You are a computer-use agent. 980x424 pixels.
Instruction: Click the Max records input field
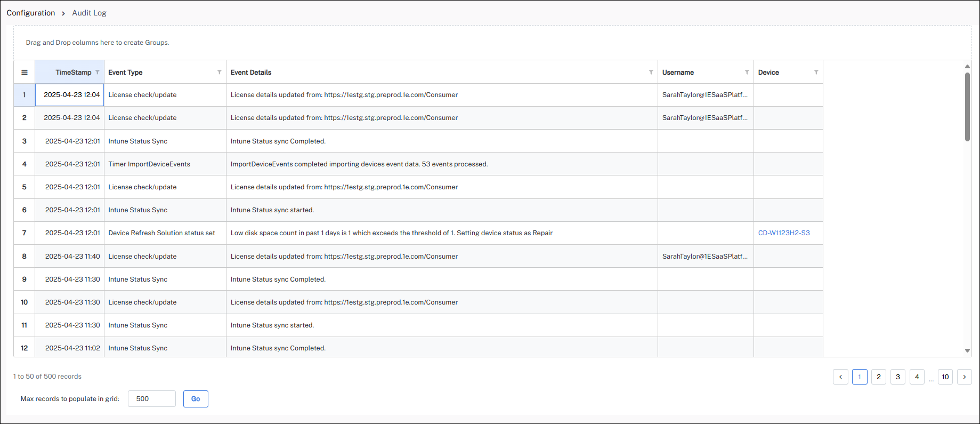152,399
